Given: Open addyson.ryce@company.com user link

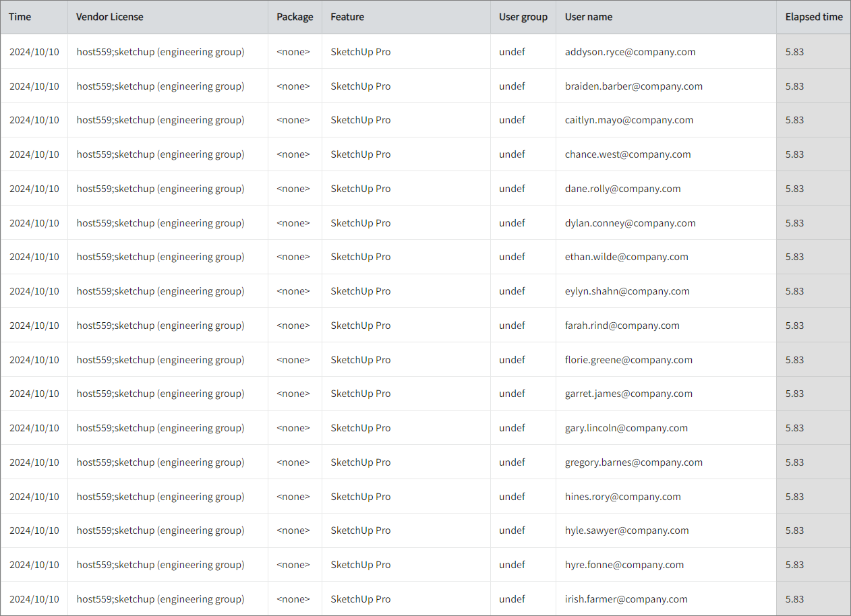Looking at the screenshot, I should pos(630,51).
